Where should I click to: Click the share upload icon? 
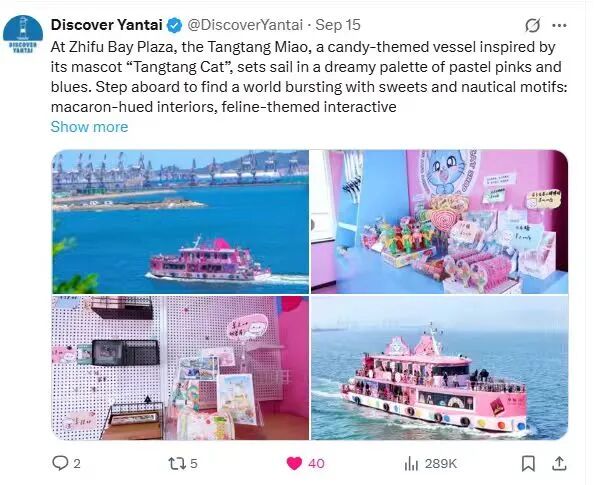click(559, 463)
